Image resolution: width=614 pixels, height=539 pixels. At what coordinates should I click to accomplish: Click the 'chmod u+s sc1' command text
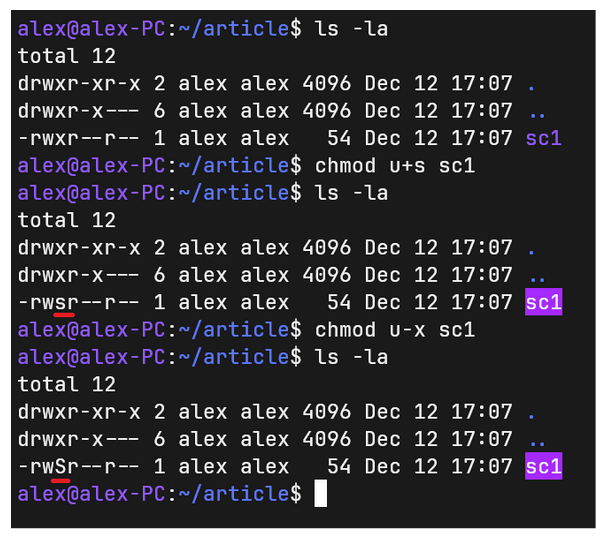(x=395, y=165)
